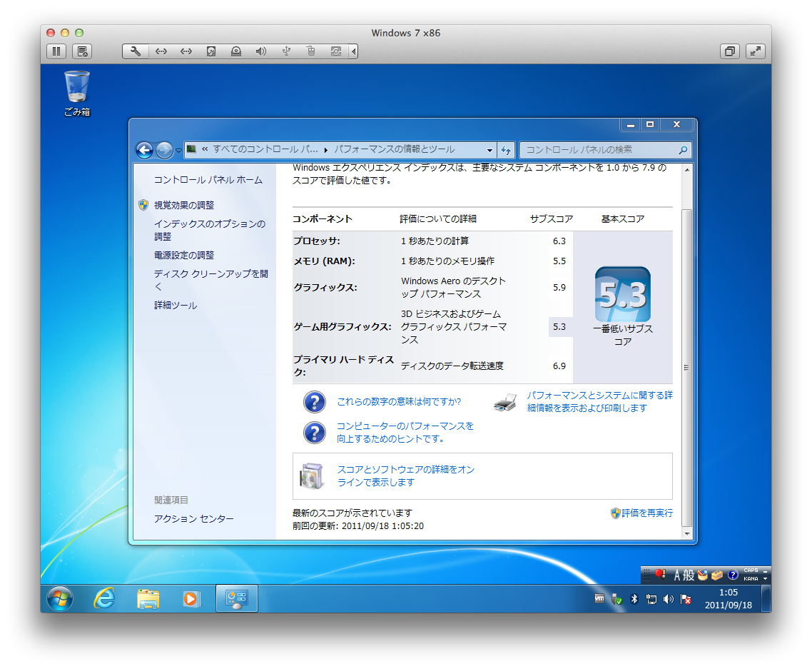Click the グラフィックス subscore 5.9

click(559, 288)
